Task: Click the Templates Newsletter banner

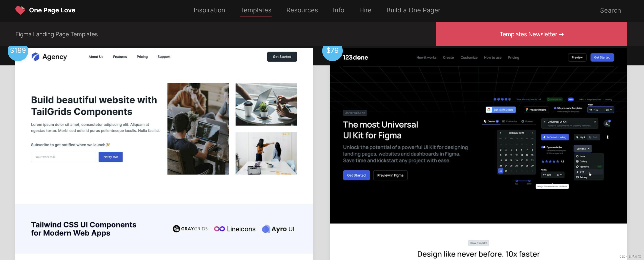Action: click(x=531, y=34)
